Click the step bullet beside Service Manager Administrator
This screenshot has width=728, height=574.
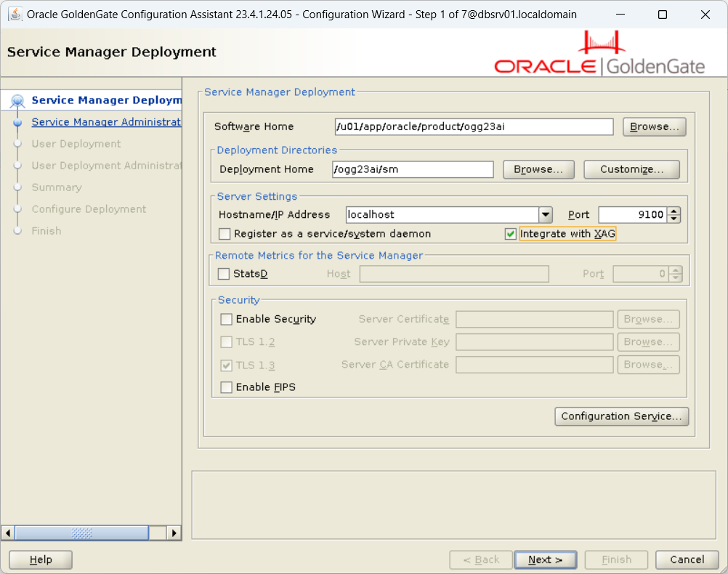[17, 122]
